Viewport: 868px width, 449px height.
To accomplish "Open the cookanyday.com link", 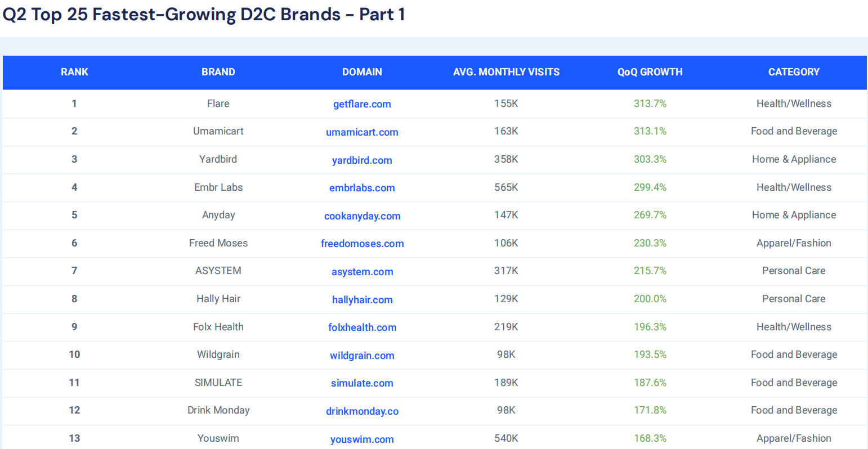I will pyautogui.click(x=362, y=216).
